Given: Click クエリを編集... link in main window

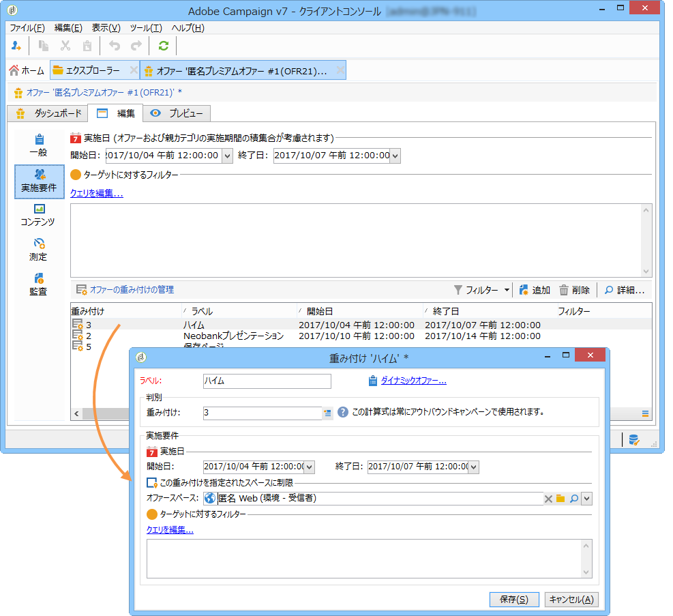Looking at the screenshot, I should (97, 194).
